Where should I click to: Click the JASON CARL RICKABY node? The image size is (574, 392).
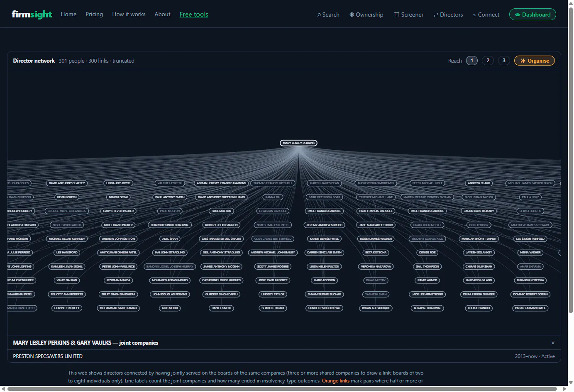pyautogui.click(x=479, y=211)
